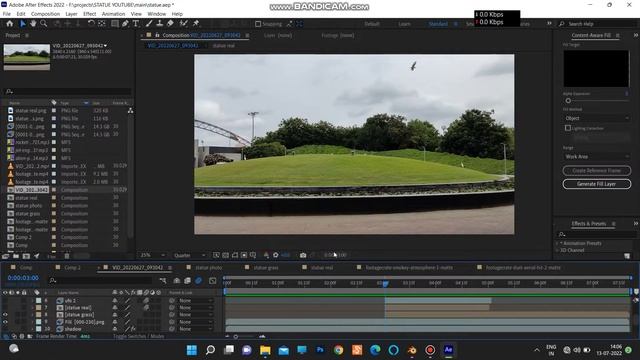The image size is (640, 360).
Task: Switch to the Standard workspace
Action: pyautogui.click(x=438, y=24)
